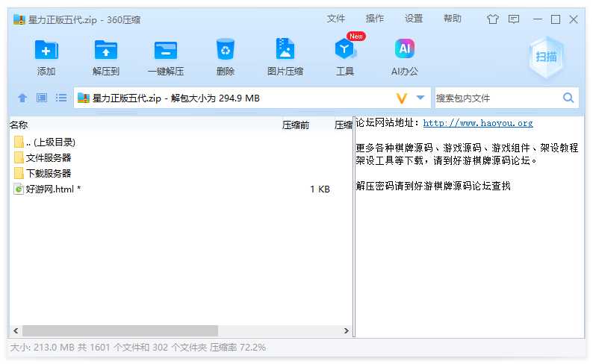Open the AI办公 icon
The width and height of the screenshot is (593, 364).
405,48
